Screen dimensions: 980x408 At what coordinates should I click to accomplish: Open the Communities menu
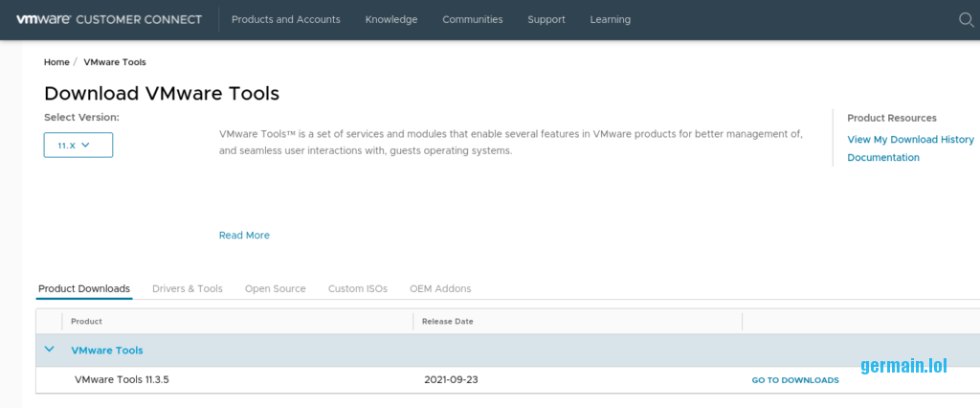click(x=472, y=19)
